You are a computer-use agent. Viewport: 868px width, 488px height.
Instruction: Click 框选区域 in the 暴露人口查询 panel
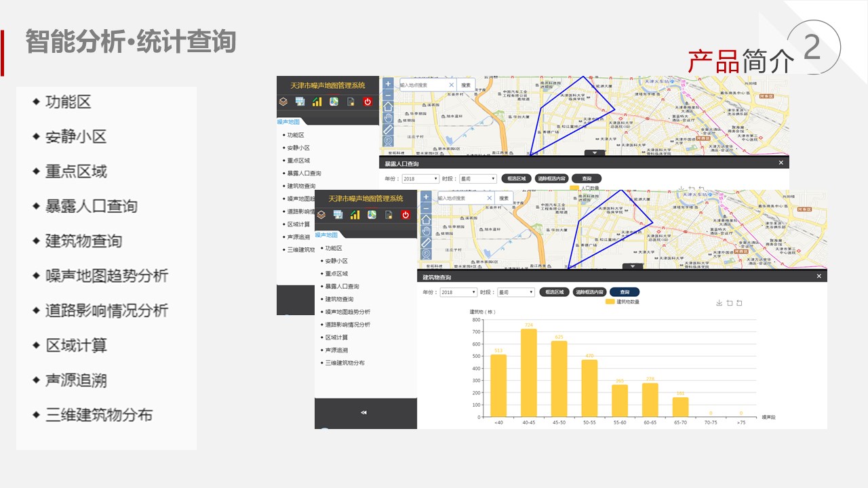click(516, 179)
